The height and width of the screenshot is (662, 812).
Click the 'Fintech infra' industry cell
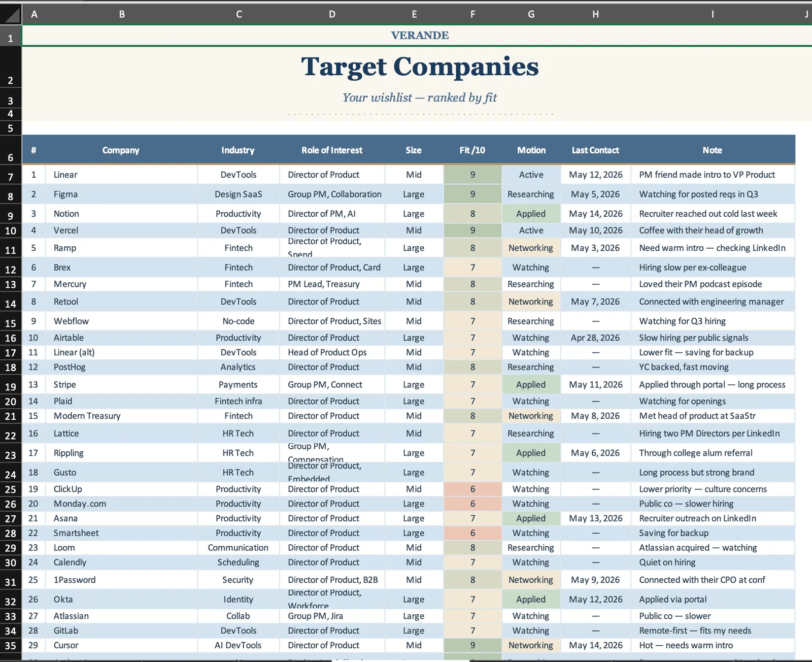coord(238,401)
